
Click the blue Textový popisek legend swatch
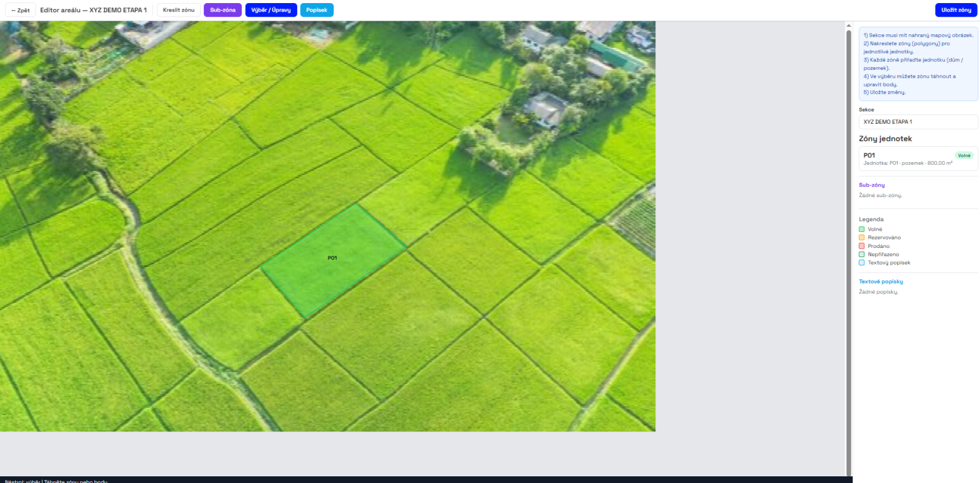[862, 263]
